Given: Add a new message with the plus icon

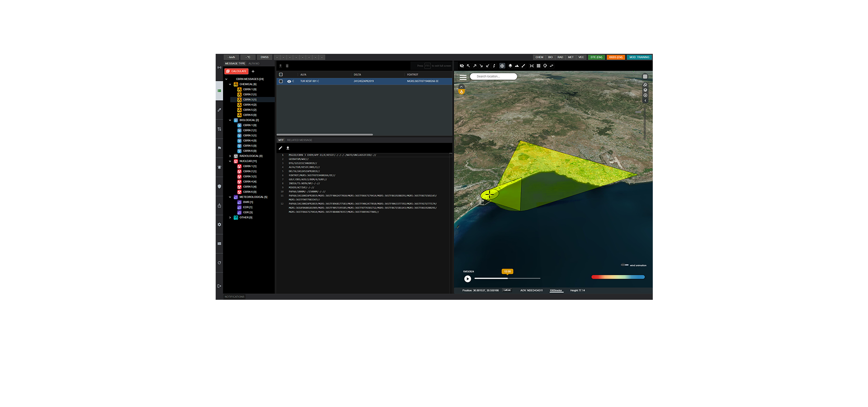Looking at the screenshot, I should pos(253,71).
